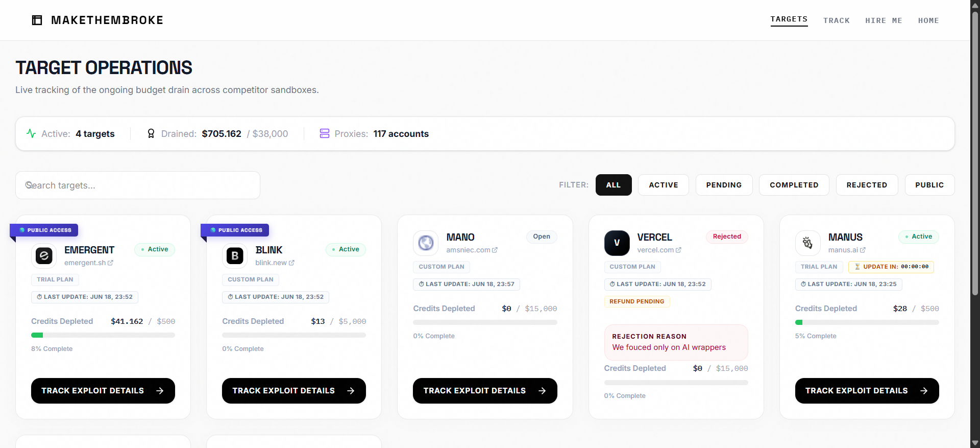
Task: Click the arrow icon on Manus track button
Action: point(924,391)
